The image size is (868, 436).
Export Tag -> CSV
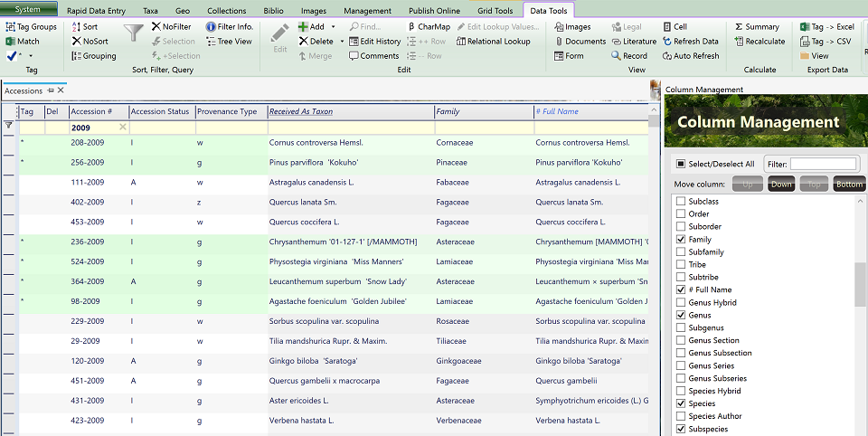[x=826, y=41]
